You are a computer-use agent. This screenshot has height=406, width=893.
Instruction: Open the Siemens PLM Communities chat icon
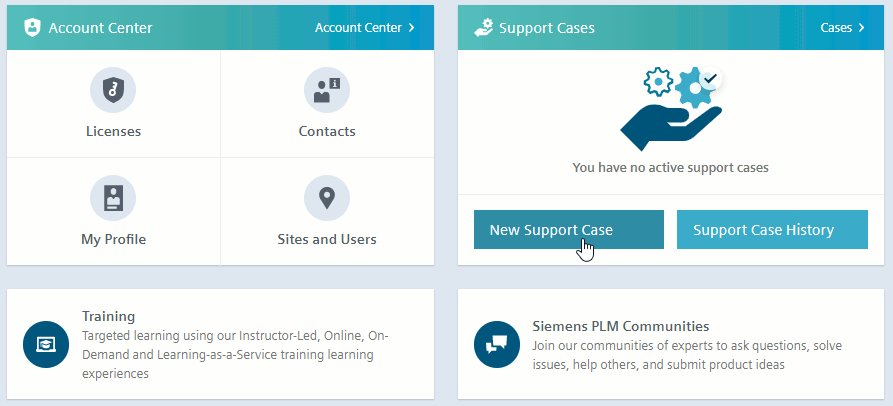[497, 344]
